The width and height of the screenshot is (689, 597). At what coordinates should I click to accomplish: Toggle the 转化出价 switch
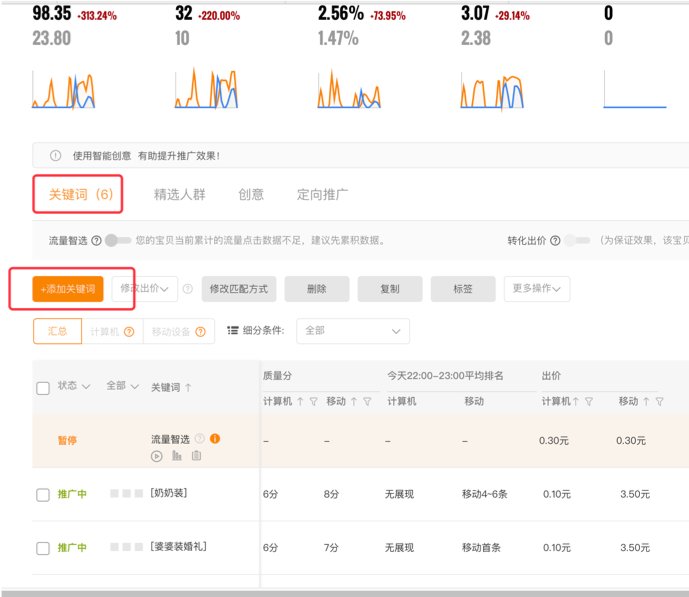[x=577, y=240]
